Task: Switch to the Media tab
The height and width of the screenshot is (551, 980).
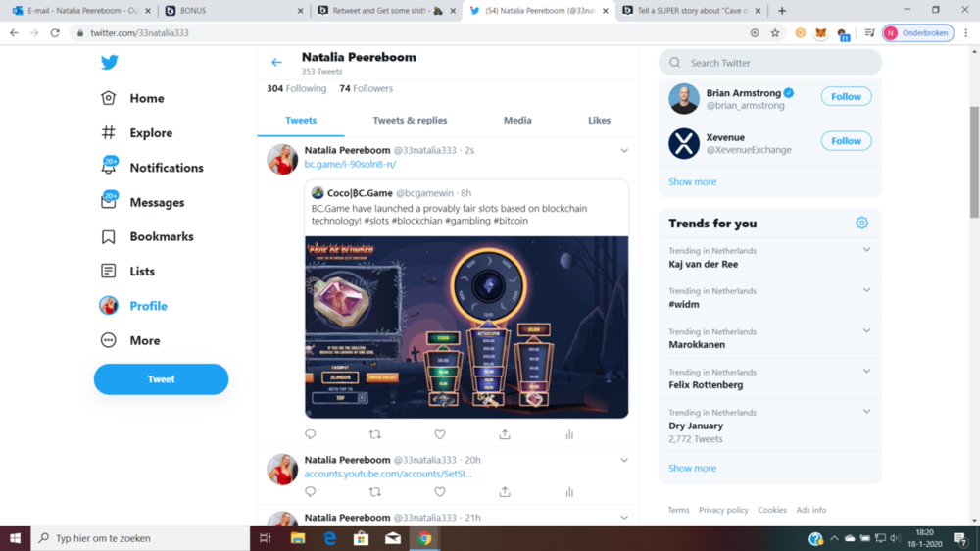Action: (x=517, y=121)
